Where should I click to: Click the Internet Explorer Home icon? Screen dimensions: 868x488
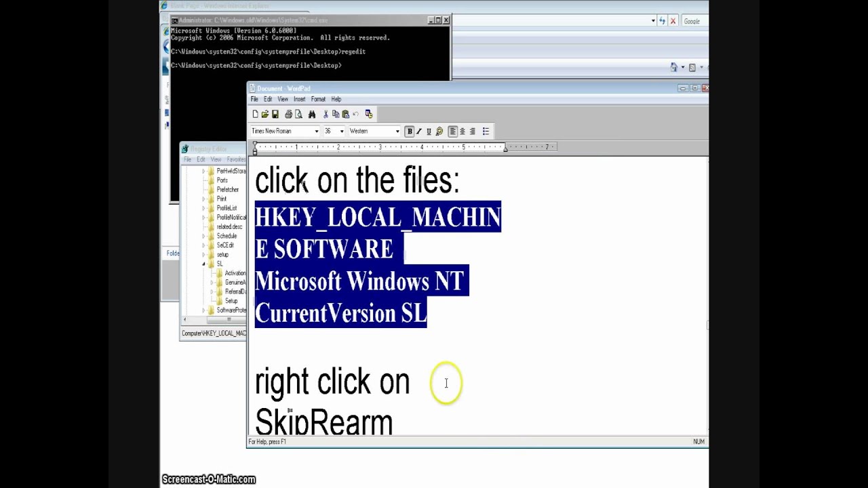pyautogui.click(x=673, y=67)
